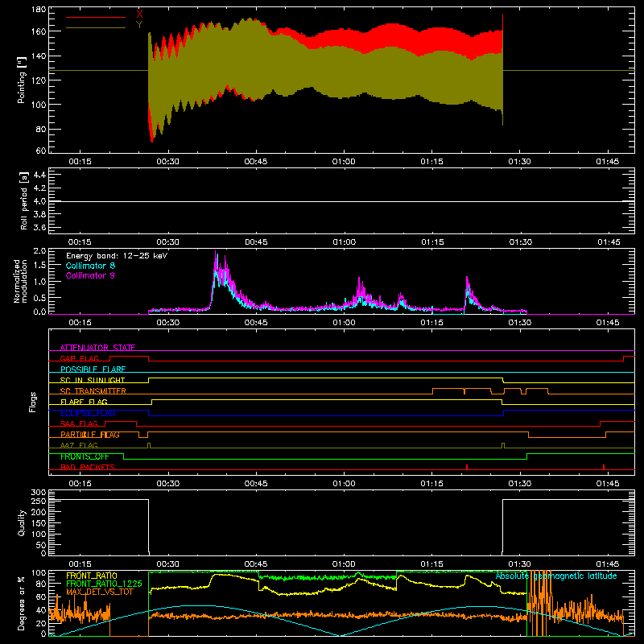Click the 250 value on Quality axis
644x644 pixels.
[x=39, y=501]
